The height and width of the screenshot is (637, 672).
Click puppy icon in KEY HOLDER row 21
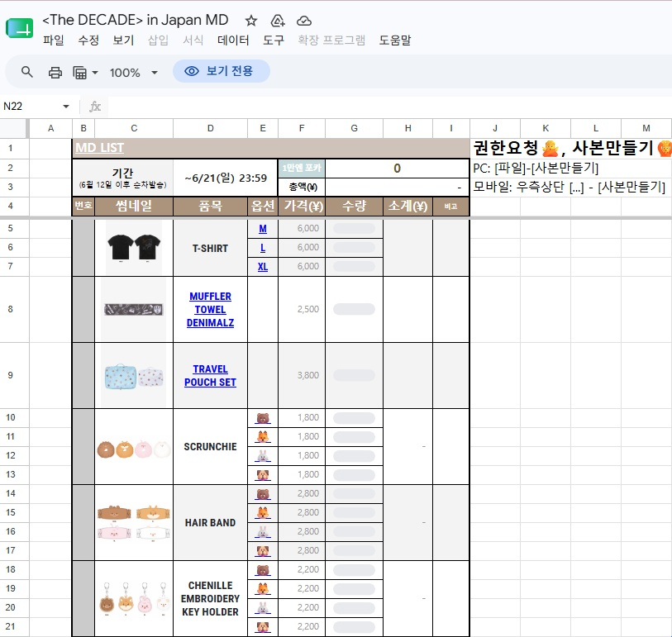coord(263,627)
